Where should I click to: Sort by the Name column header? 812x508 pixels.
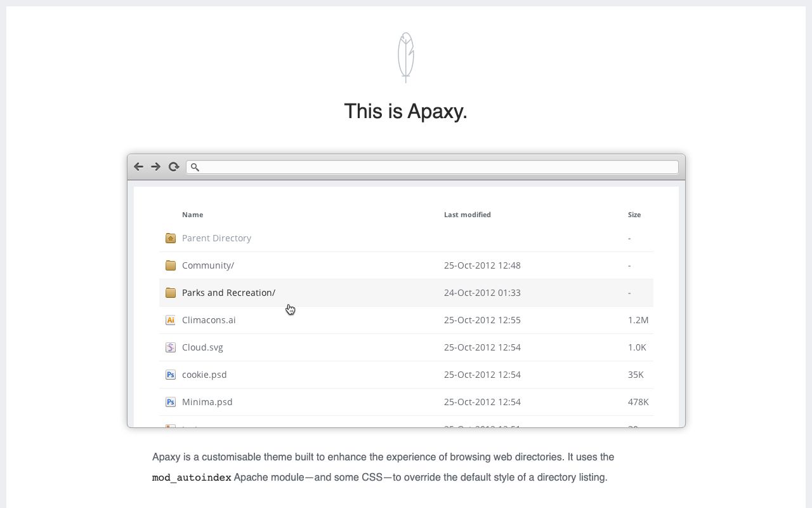coord(192,215)
